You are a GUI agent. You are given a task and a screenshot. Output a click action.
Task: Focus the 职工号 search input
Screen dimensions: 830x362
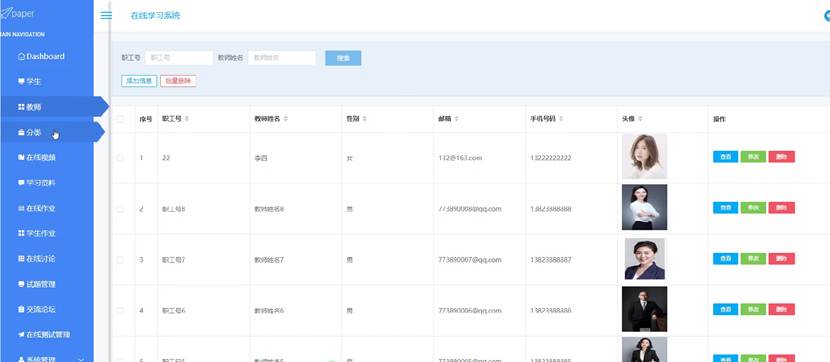(179, 58)
